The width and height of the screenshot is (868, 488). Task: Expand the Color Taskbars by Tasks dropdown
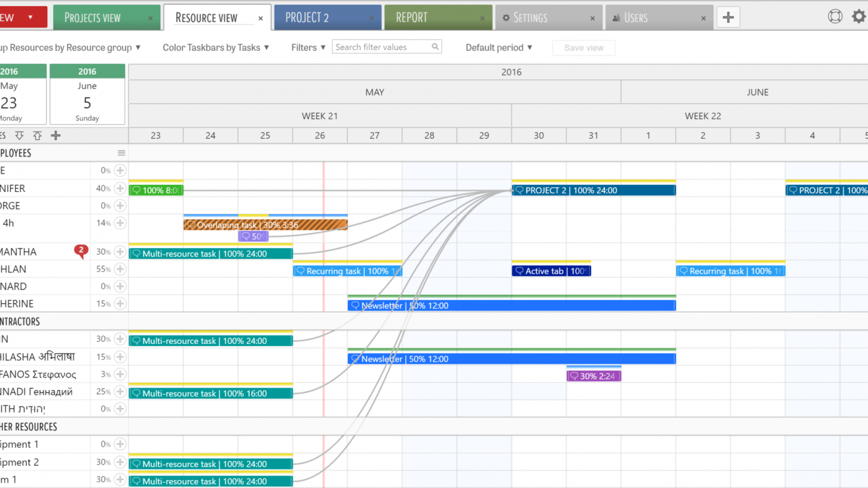click(216, 47)
